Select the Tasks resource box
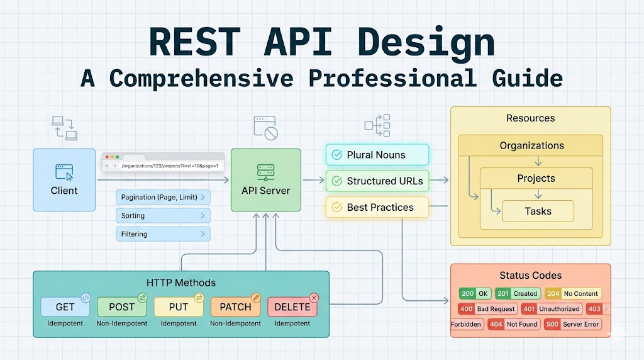Image resolution: width=644 pixels, height=360 pixels. [538, 211]
